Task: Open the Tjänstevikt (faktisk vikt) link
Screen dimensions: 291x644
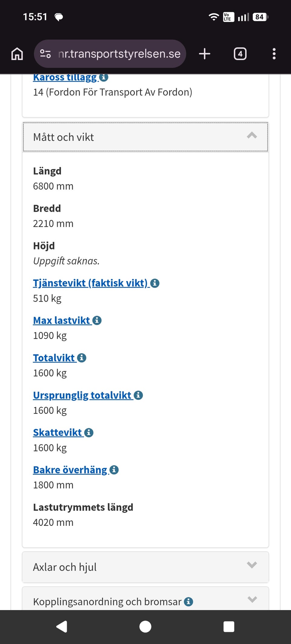Action: (90, 283)
